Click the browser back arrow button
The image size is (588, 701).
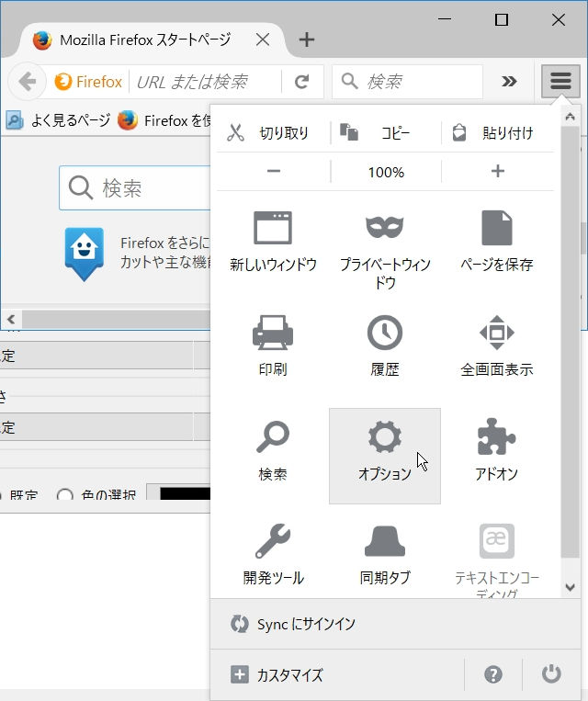click(28, 82)
